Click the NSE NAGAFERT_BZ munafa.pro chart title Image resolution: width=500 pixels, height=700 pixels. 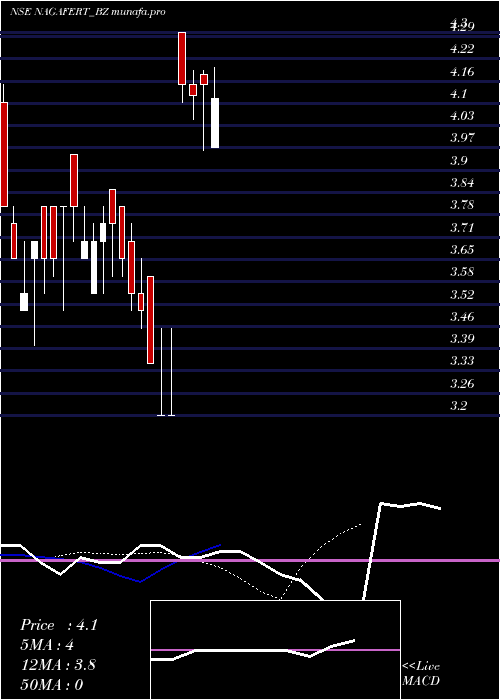(x=88, y=12)
